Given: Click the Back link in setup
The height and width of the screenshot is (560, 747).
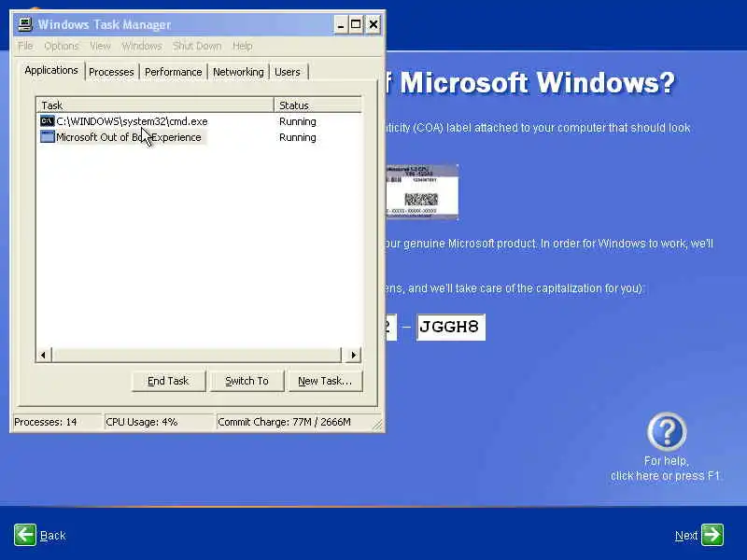Looking at the screenshot, I should tap(53, 536).
